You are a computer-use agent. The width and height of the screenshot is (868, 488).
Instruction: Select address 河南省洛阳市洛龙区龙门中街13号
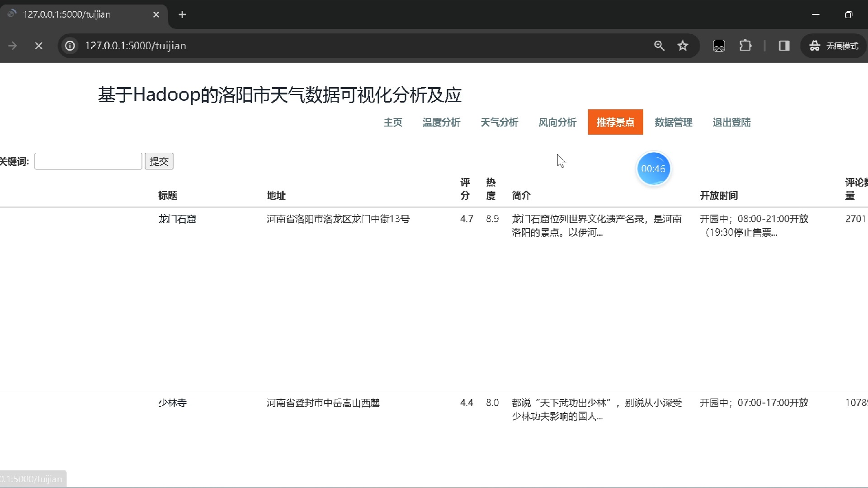[338, 219]
